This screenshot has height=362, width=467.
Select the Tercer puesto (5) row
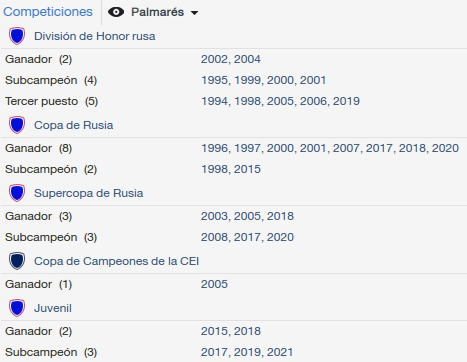point(233,101)
